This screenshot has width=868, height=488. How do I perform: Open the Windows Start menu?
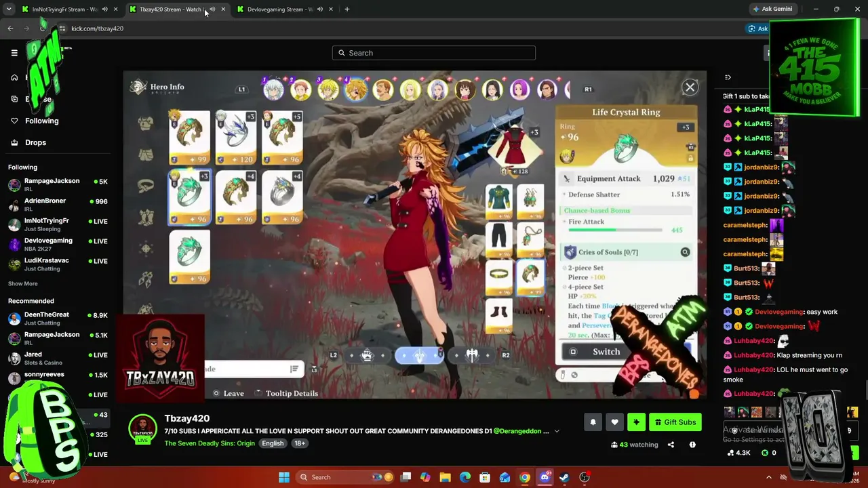click(x=284, y=477)
